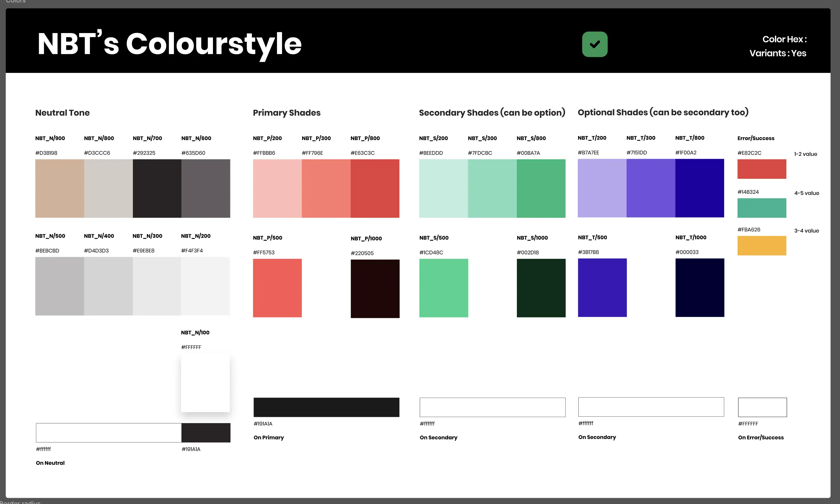Select the NBT_N/400 swatch
840x504 pixels.
click(x=108, y=286)
